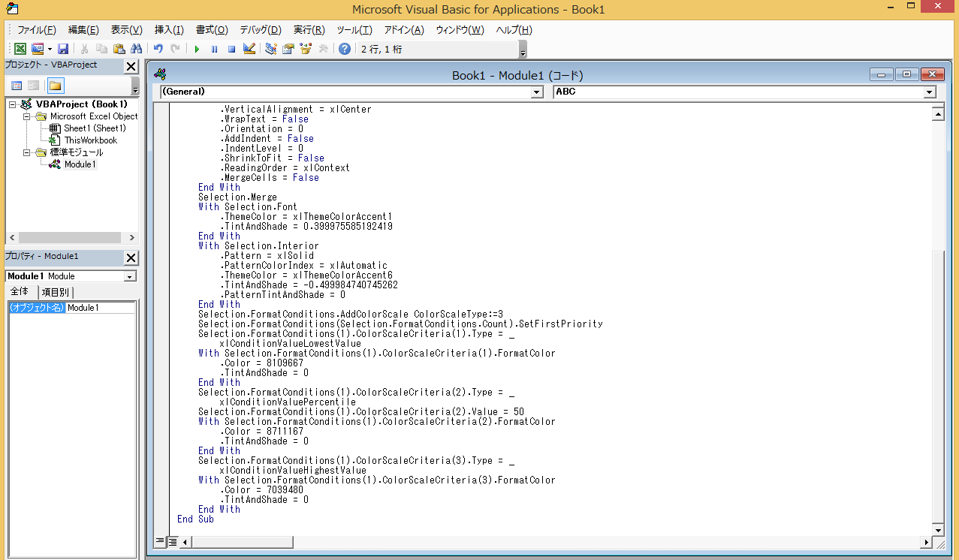Open the Object Browser icon
Screen dimensions: 959x560
pos(306,49)
